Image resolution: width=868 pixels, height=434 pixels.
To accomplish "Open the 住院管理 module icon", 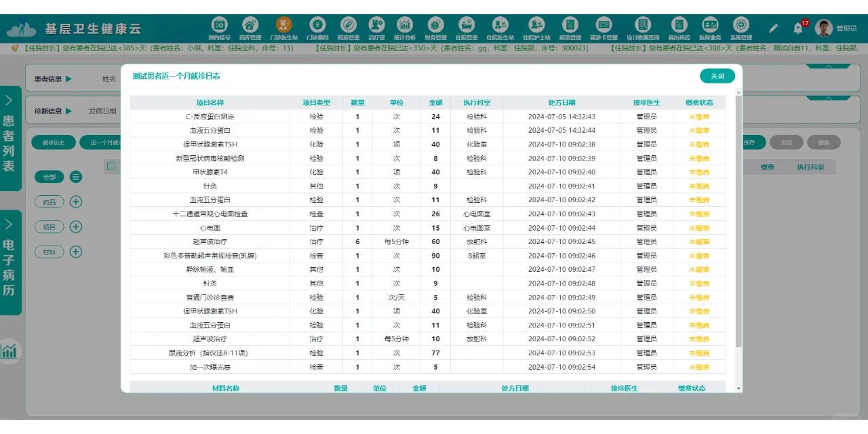I will pyautogui.click(x=466, y=24).
